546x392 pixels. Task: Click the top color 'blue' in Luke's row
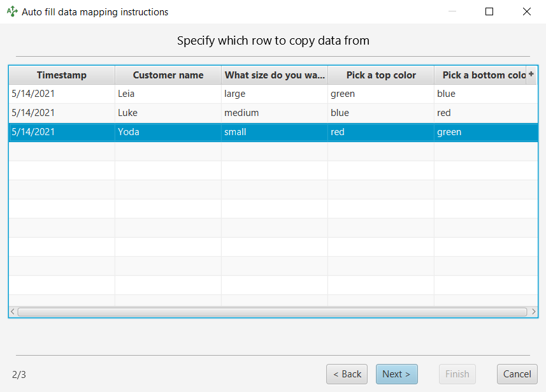[381, 113]
